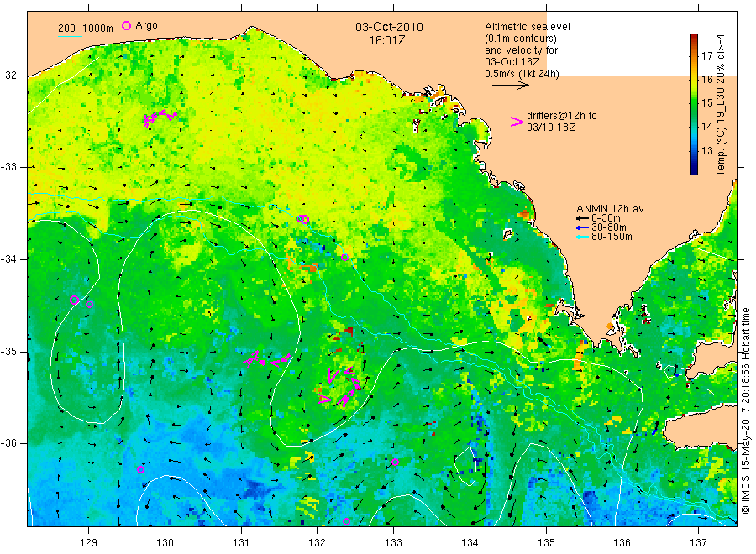Image resolution: width=756 pixels, height=554 pixels.
Task: Click the 133 longitude axis label
Action: pos(393,543)
